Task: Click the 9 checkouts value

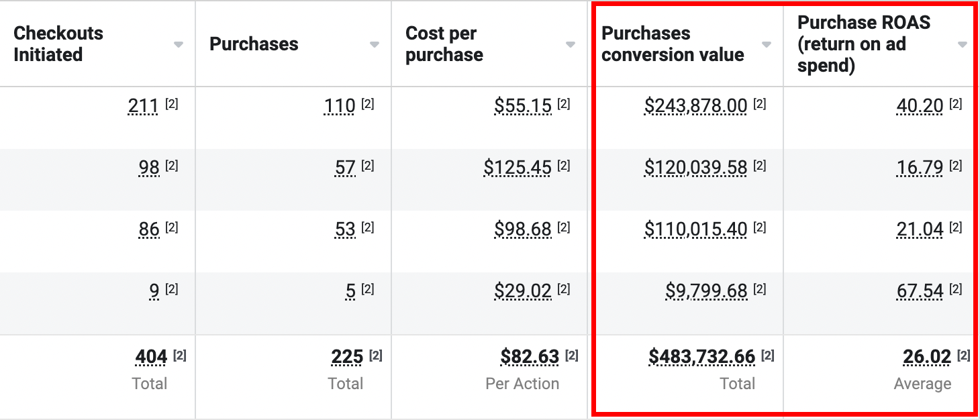Action: 154,291
